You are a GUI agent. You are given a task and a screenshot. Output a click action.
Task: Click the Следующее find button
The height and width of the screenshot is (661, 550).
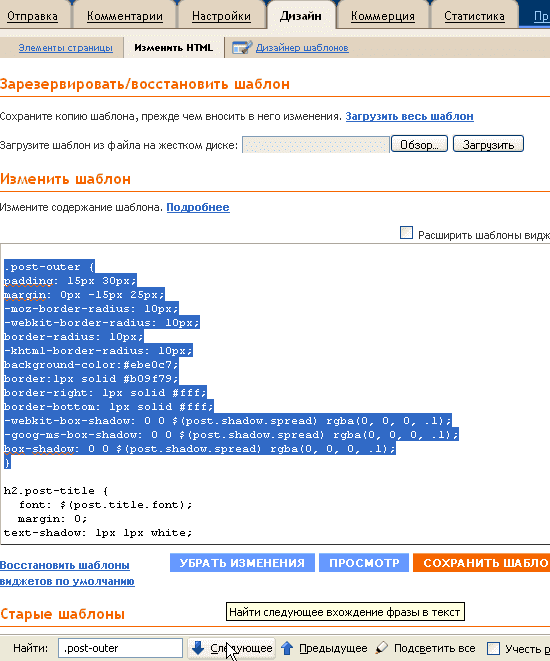[x=231, y=648]
